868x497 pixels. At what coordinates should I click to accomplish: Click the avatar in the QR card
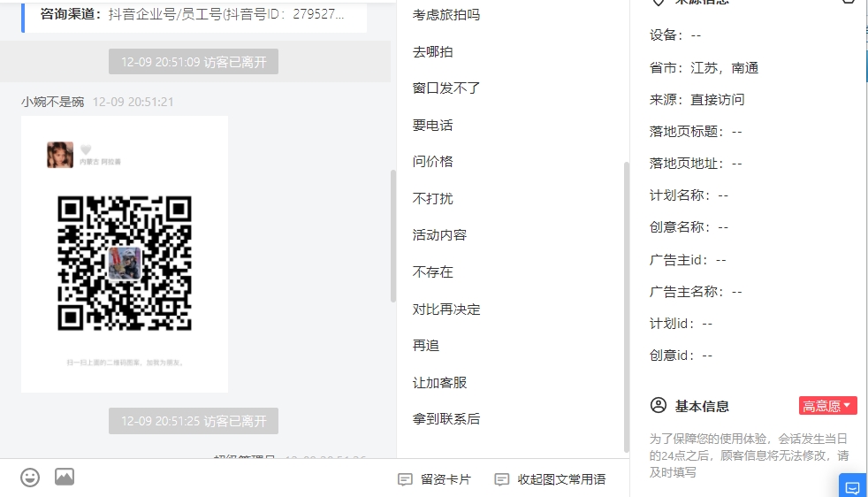[x=60, y=155]
